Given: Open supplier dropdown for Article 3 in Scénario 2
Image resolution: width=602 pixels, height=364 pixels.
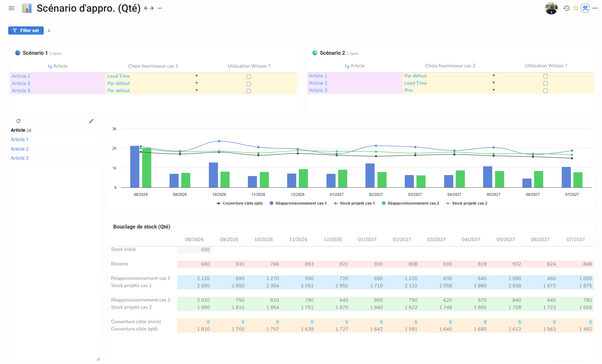Looking at the screenshot, I should pos(494,90).
